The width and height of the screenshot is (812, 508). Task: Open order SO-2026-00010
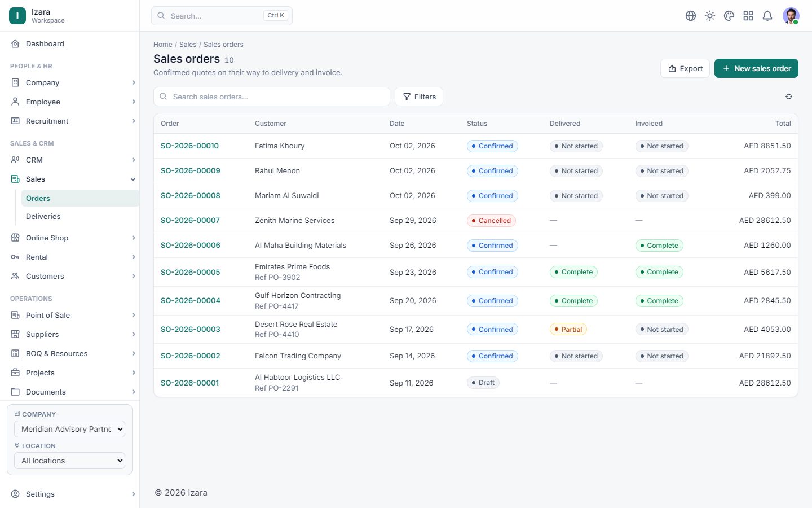click(x=189, y=146)
